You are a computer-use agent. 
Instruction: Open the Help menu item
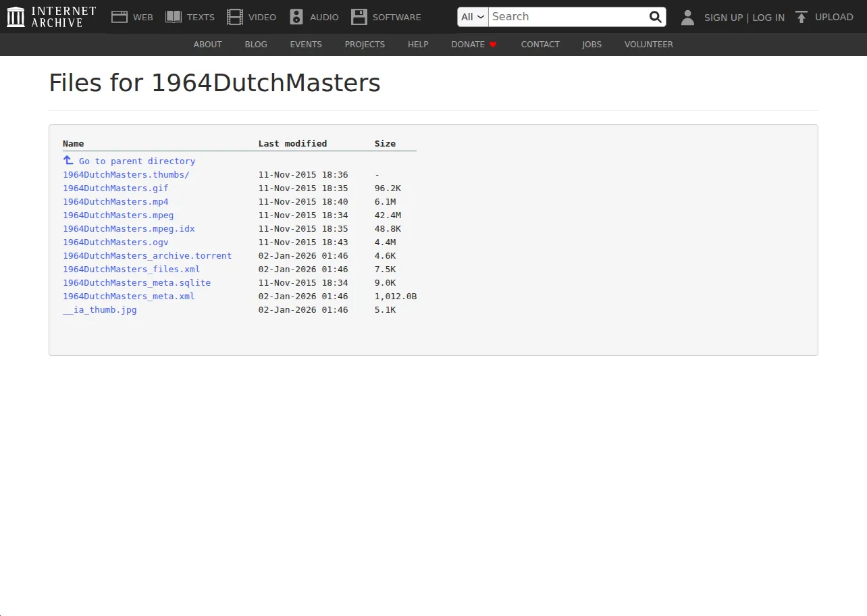point(418,45)
